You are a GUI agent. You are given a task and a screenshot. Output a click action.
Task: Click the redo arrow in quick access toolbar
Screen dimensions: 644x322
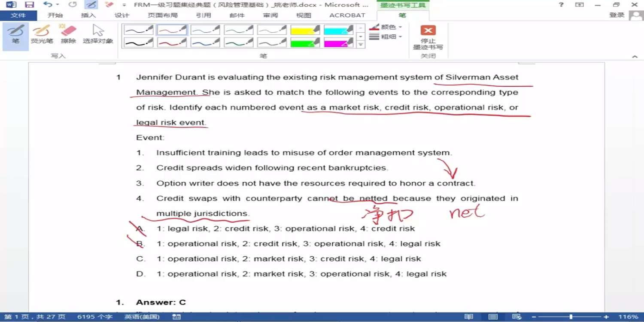coord(73,5)
